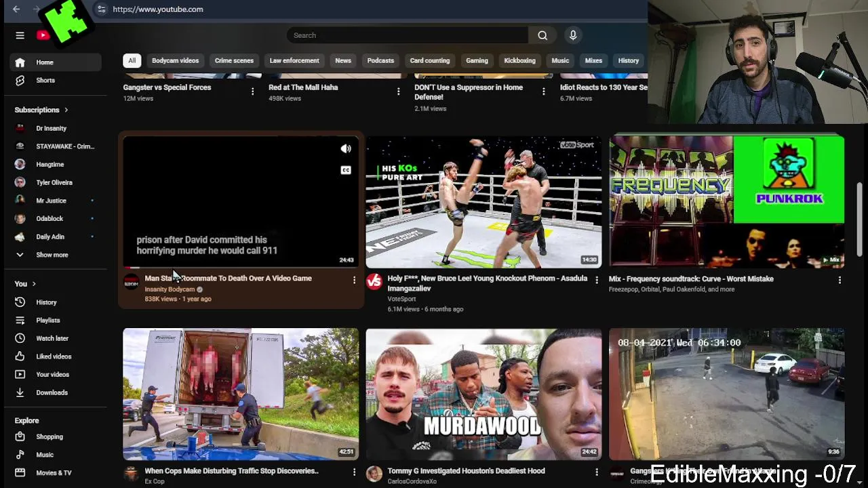Viewport: 868px width, 488px height.
Task: Open the hamburger guide menu
Action: click(x=20, y=35)
